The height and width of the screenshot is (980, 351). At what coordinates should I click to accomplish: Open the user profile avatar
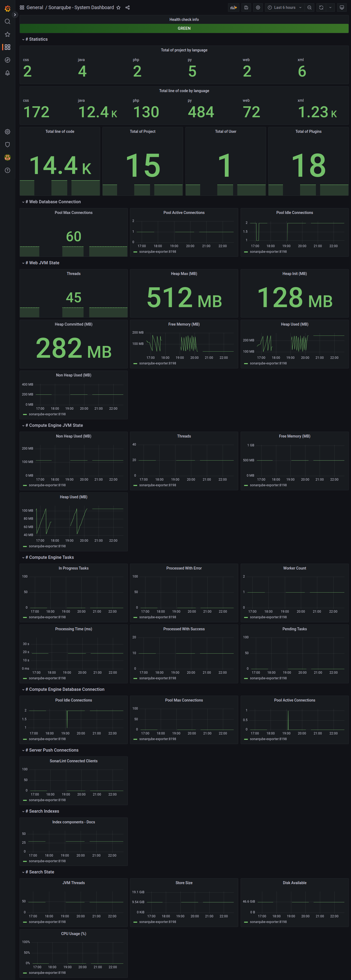[7, 157]
